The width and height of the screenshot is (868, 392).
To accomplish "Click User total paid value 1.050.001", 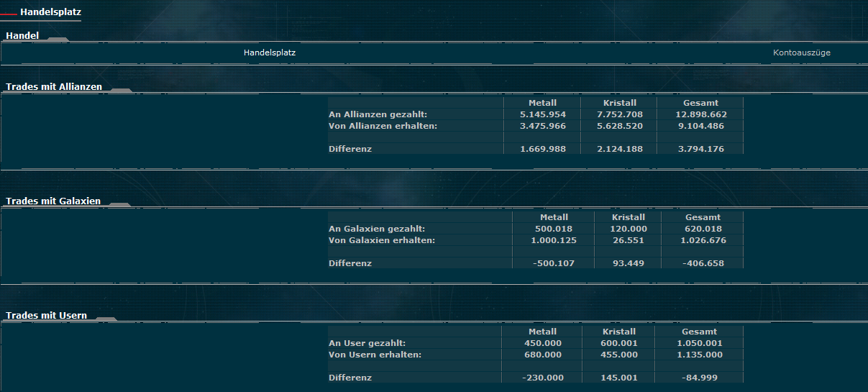I will pos(700,343).
